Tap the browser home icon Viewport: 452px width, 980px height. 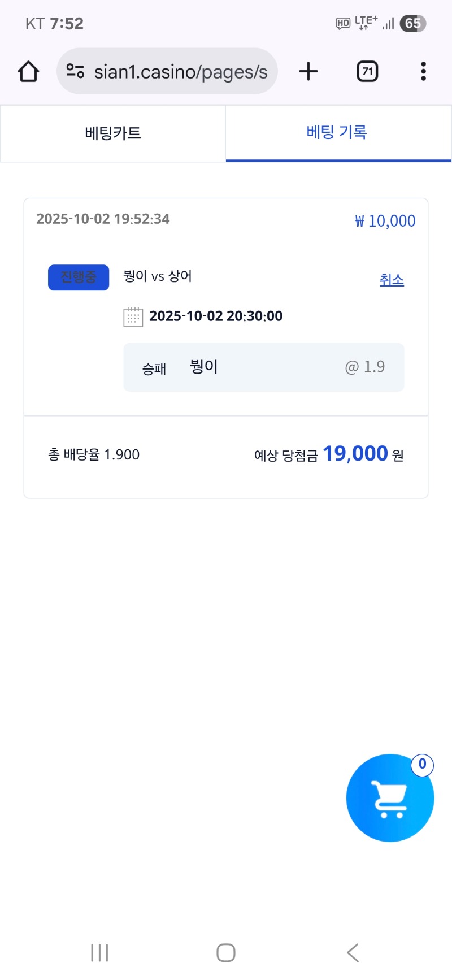pyautogui.click(x=28, y=72)
